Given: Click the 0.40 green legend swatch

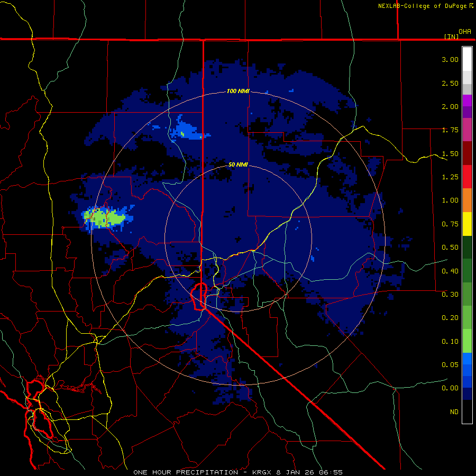Looking at the screenshot, I should pos(467,270).
